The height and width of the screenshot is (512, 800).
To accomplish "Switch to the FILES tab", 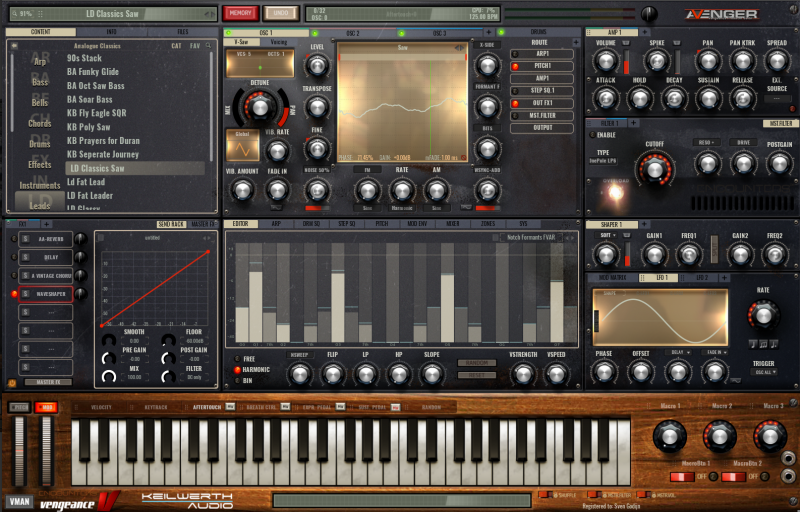I will point(183,32).
